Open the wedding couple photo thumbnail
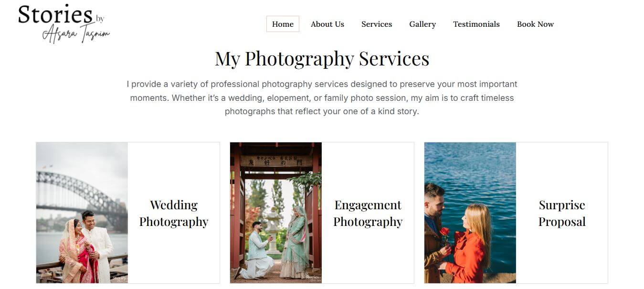 tap(82, 213)
